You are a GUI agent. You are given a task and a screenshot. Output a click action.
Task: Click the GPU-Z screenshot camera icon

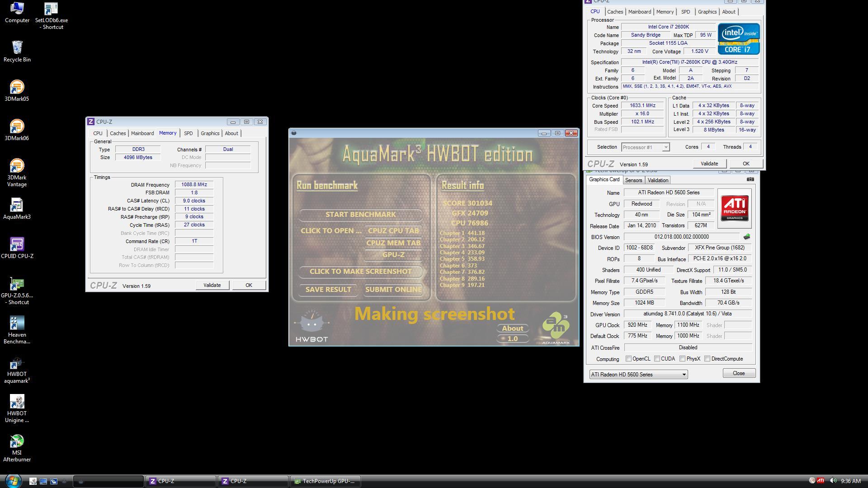[x=750, y=179]
